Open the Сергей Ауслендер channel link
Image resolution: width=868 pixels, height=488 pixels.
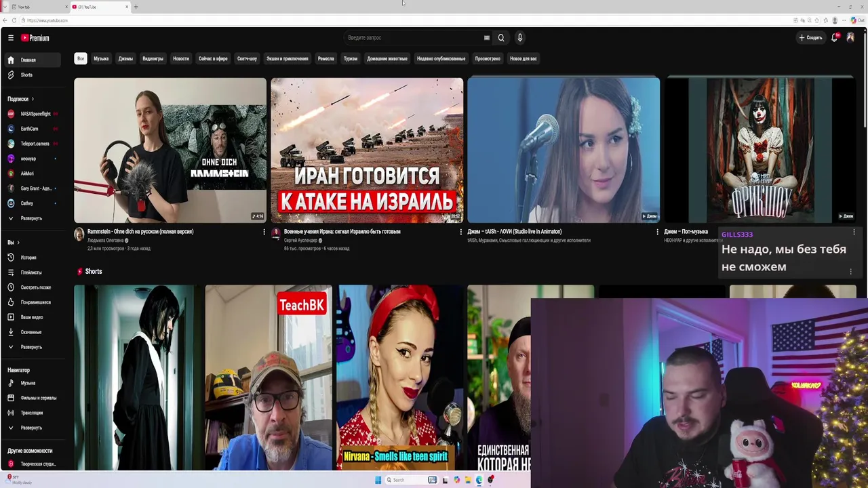click(x=300, y=241)
